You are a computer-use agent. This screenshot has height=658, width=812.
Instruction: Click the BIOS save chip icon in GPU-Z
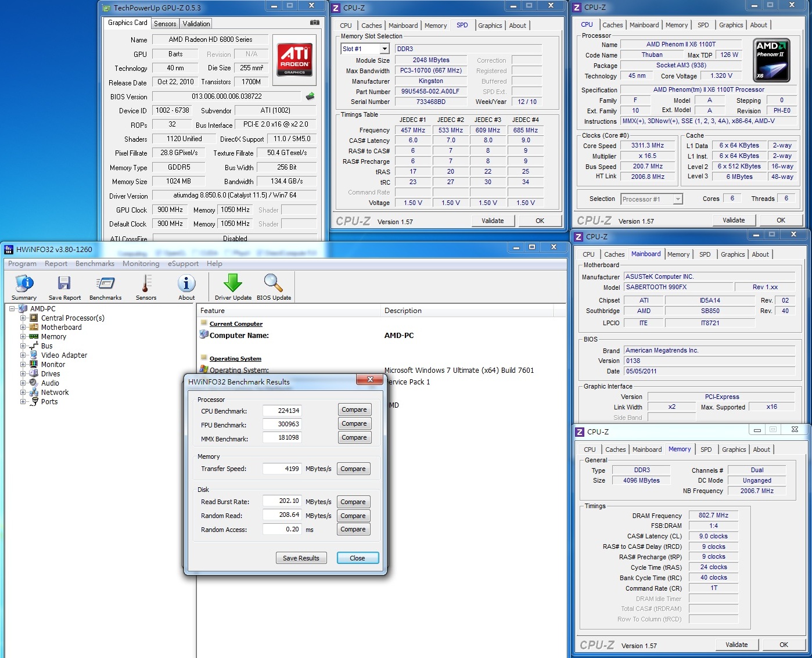pyautogui.click(x=310, y=96)
